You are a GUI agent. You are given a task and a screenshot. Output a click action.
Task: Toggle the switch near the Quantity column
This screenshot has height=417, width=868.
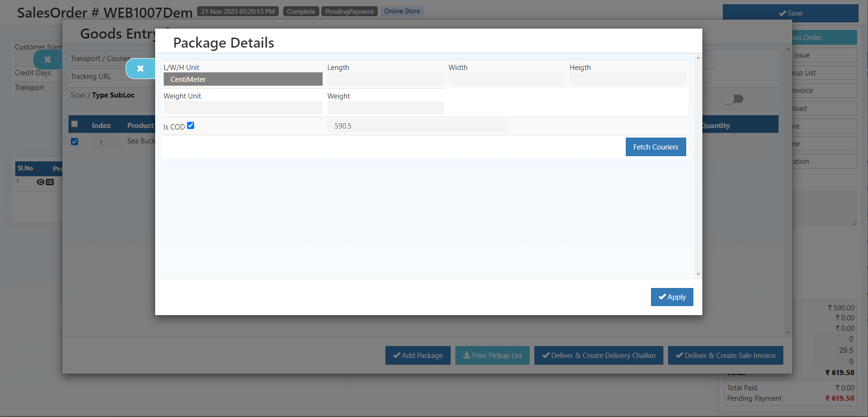(x=733, y=99)
